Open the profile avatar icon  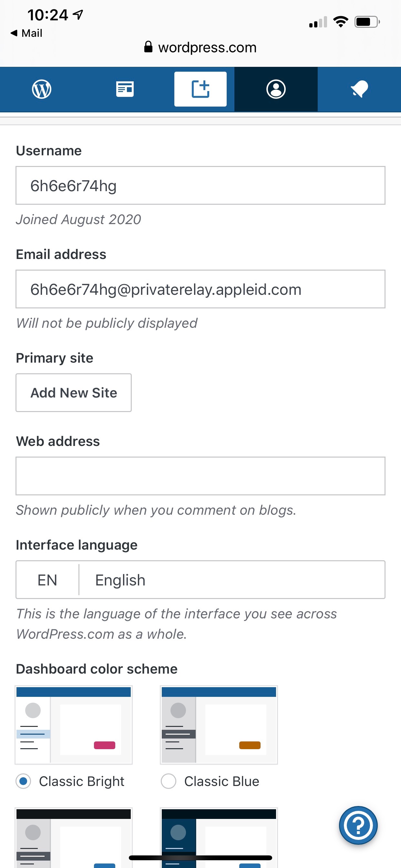276,89
